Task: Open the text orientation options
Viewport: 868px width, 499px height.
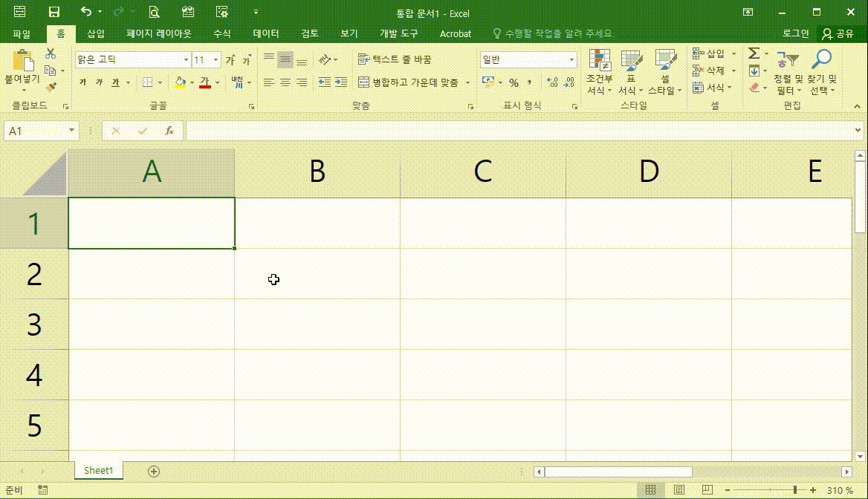Action: point(328,59)
